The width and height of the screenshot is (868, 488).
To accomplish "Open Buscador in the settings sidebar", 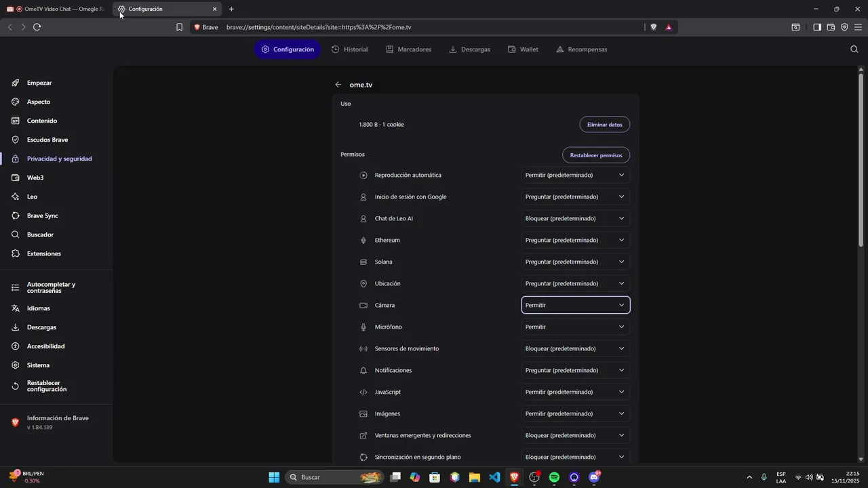I will pyautogui.click(x=40, y=235).
